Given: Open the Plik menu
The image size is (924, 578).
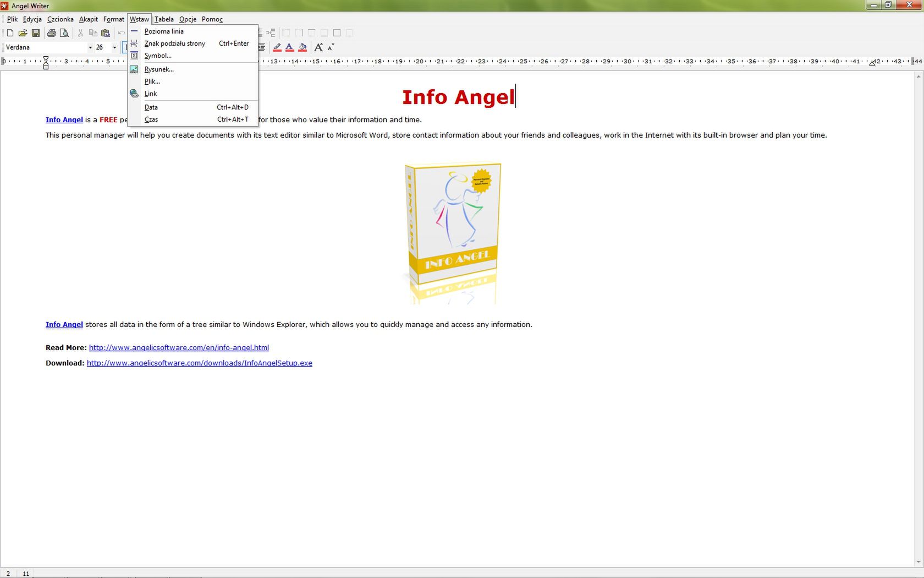Looking at the screenshot, I should click(x=12, y=19).
